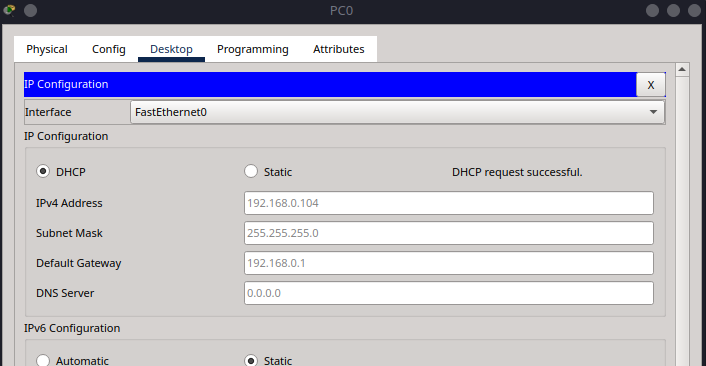This screenshot has height=366, width=706.
Task: Go to the Attributes tab
Action: click(339, 49)
